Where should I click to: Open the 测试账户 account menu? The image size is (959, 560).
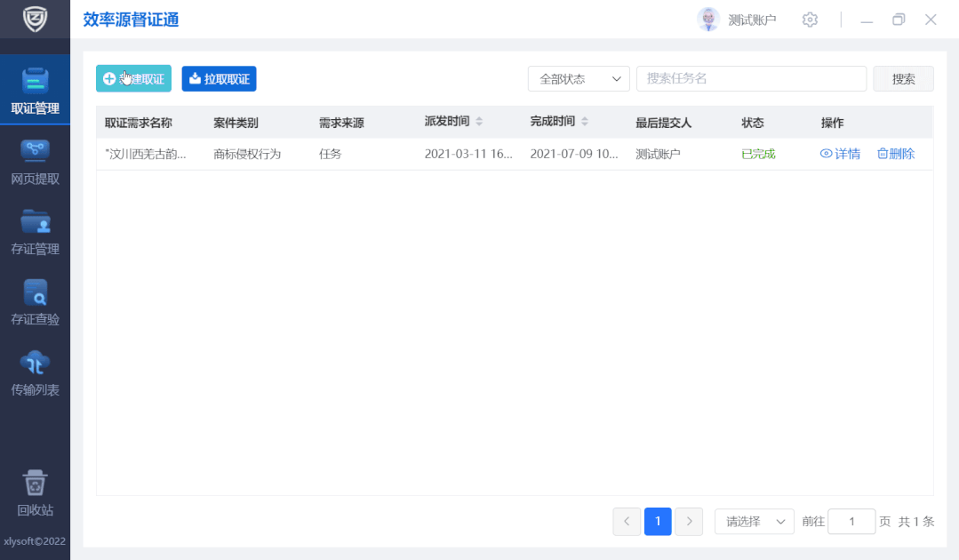752,19
